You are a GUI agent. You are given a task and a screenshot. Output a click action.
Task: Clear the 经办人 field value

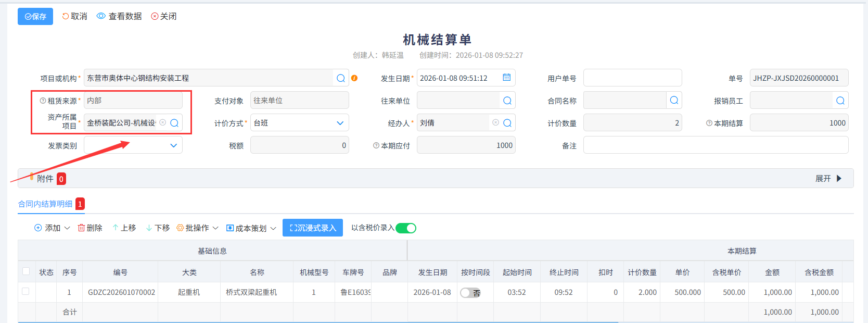pos(495,122)
